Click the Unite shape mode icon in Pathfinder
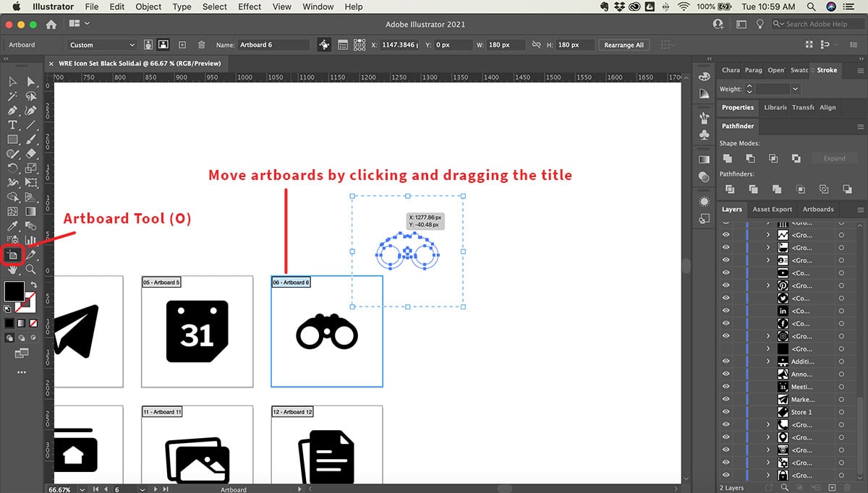This screenshot has height=493, width=868. 728,158
